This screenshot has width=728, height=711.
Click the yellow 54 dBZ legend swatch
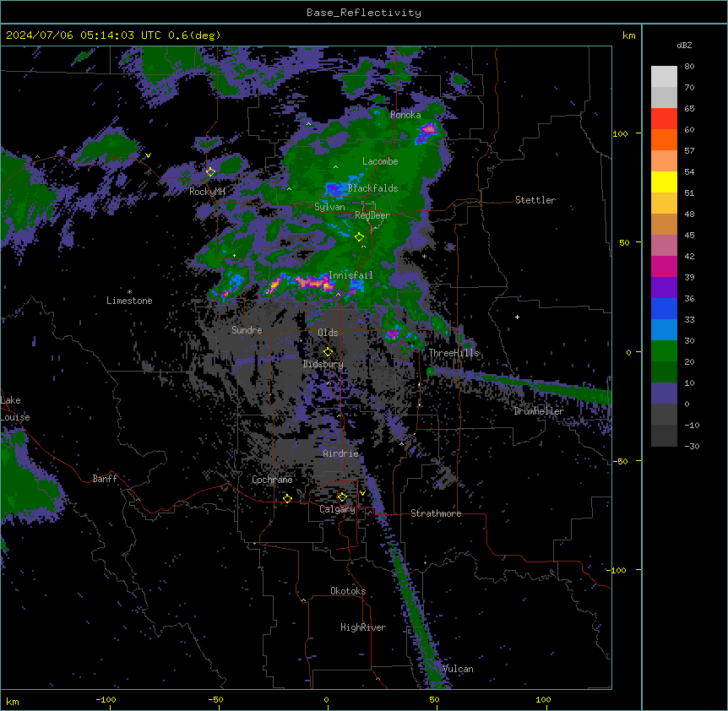coord(664,182)
